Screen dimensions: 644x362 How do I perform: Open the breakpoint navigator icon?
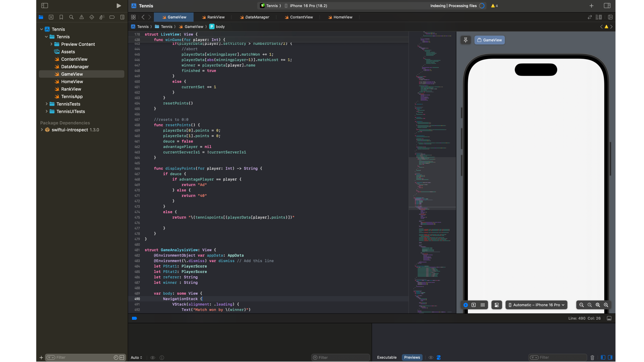coord(112,17)
